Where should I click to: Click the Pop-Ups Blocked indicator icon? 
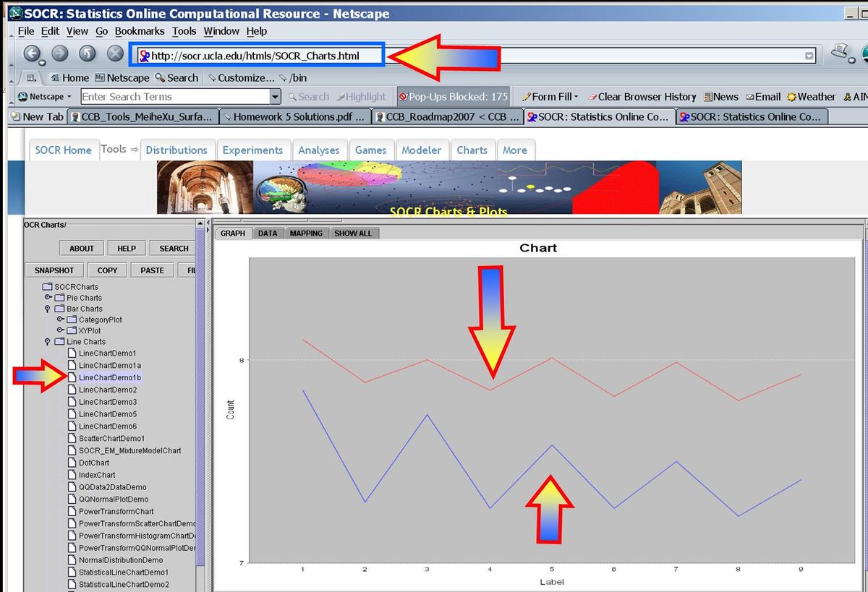coord(403,96)
